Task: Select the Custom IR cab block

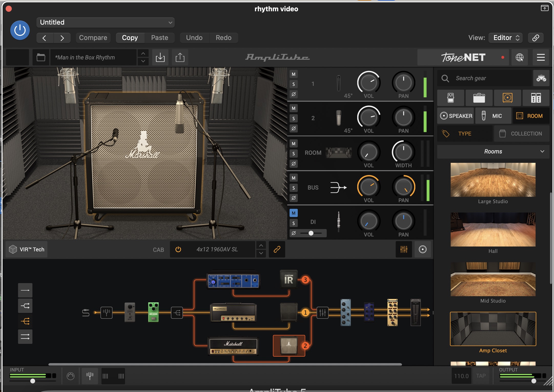Action: [x=289, y=279]
